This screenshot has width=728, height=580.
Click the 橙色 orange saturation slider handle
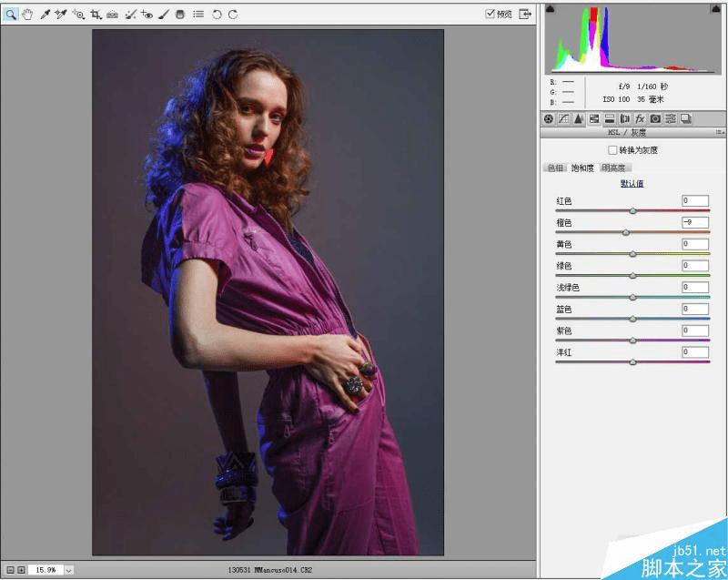[x=626, y=232]
